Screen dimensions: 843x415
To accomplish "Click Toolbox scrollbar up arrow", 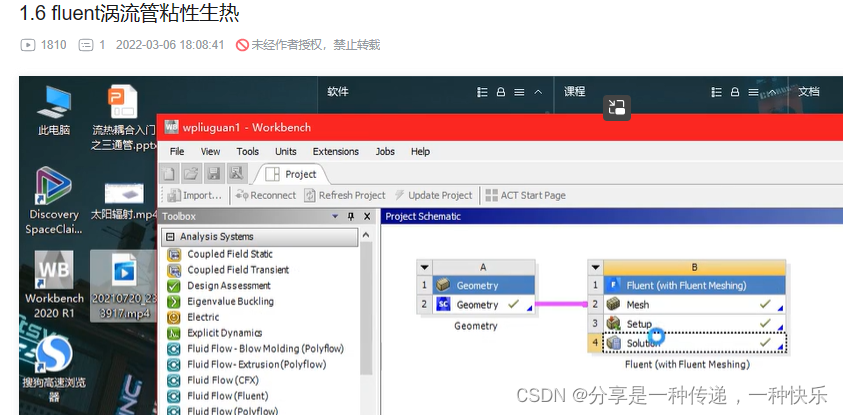I will pyautogui.click(x=366, y=235).
